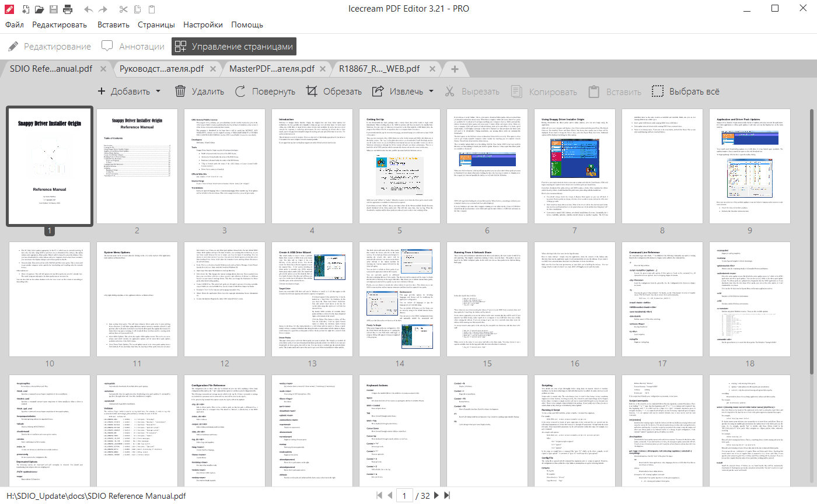
Task: Click the print icon in title bar
Action: (68, 9)
